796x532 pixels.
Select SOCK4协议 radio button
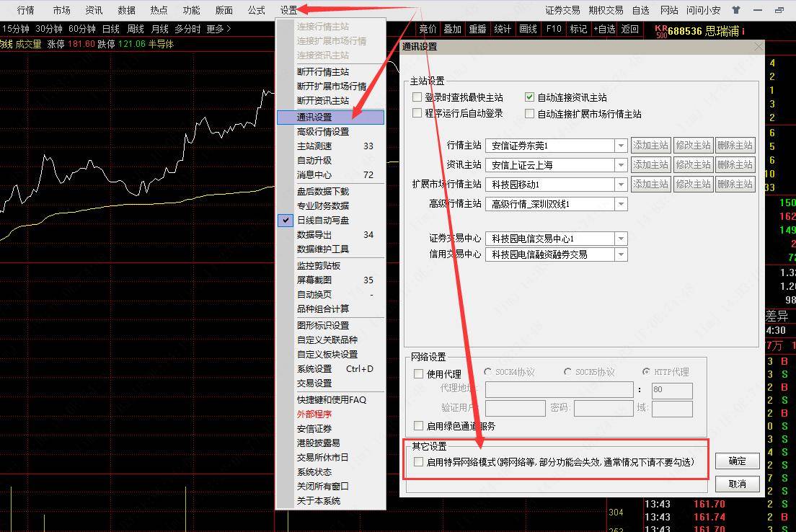[488, 372]
